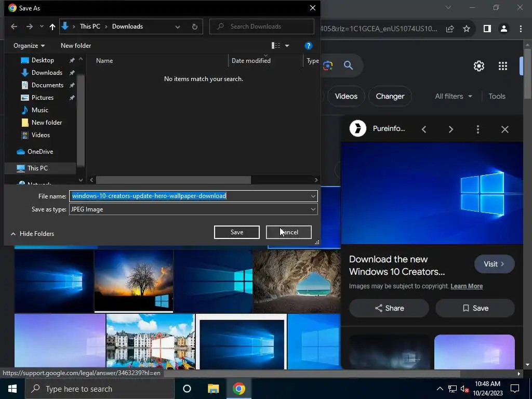This screenshot has height=399, width=532.
Task: Share the previewed image
Action: (389, 308)
